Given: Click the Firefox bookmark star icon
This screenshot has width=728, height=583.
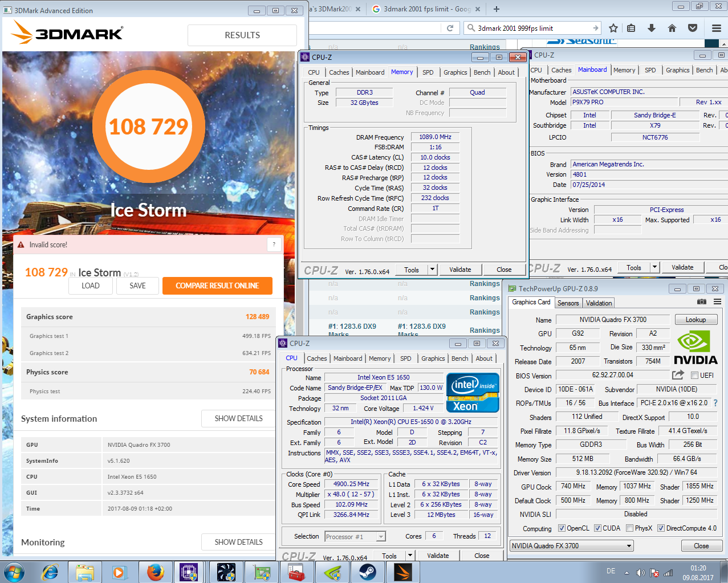Looking at the screenshot, I should pyautogui.click(x=613, y=28).
